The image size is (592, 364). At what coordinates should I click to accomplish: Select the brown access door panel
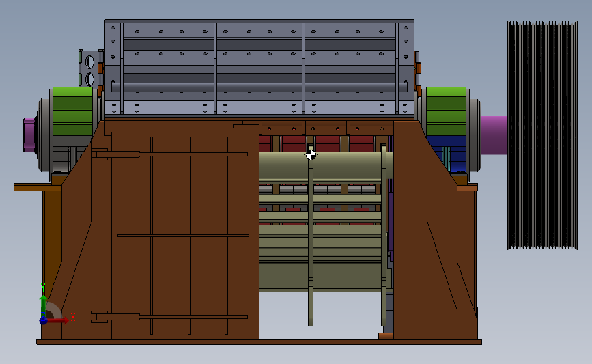point(185,235)
